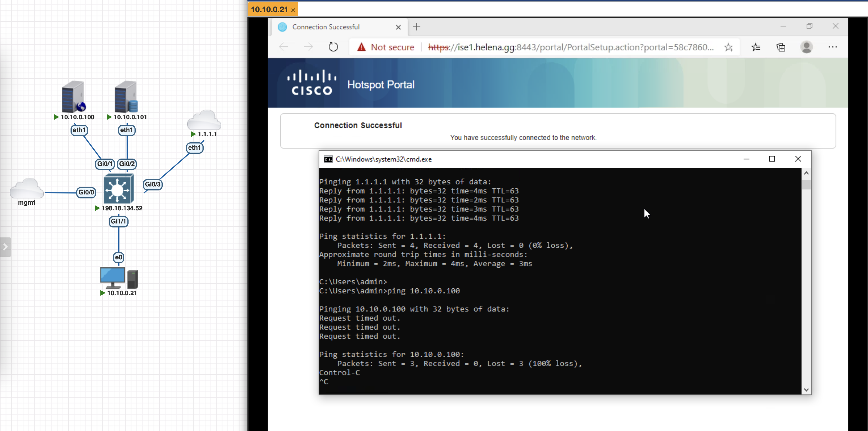Refresh the browser page
Screen dimensions: 868x431
tap(333, 47)
